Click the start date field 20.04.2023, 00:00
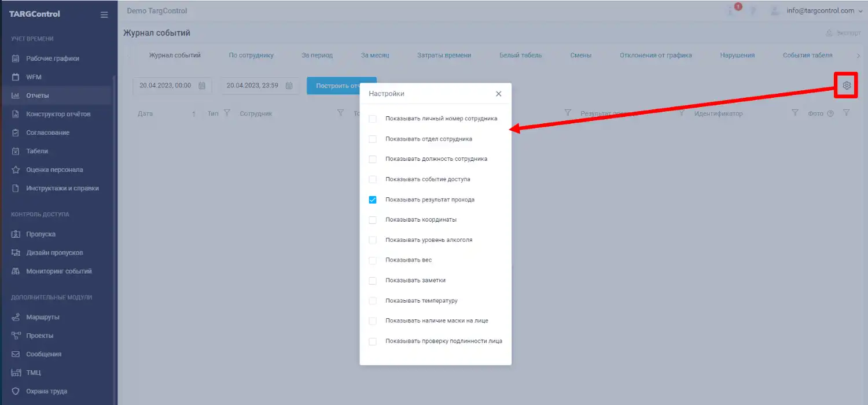The height and width of the screenshot is (405, 868). coord(172,86)
